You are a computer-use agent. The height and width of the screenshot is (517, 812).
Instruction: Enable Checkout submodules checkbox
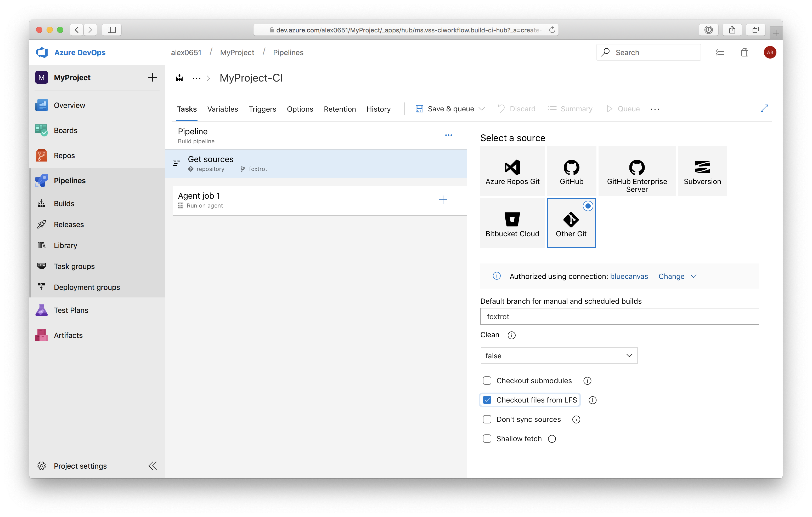pos(487,381)
